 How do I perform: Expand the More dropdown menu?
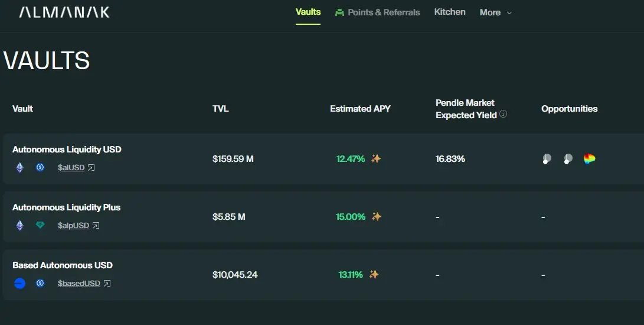tap(495, 12)
